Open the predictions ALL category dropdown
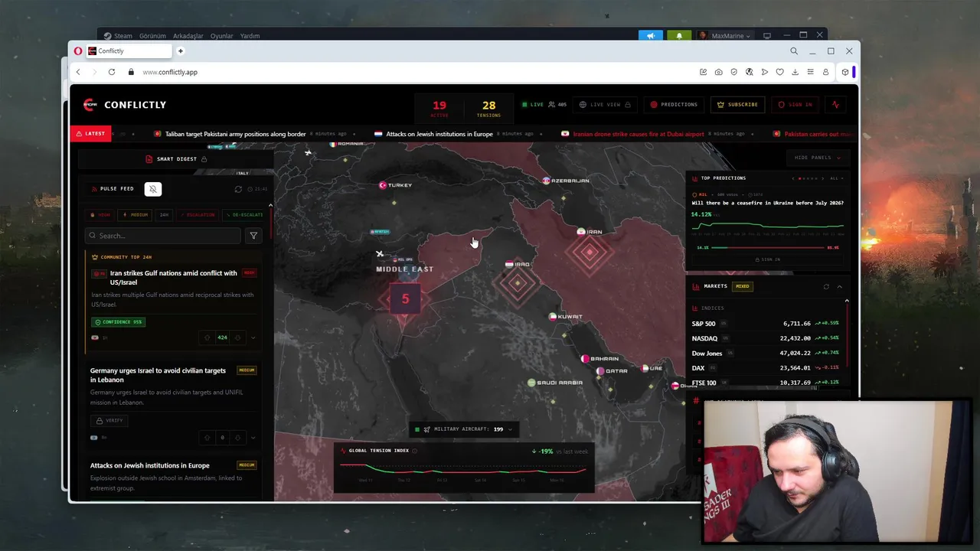 [836, 178]
